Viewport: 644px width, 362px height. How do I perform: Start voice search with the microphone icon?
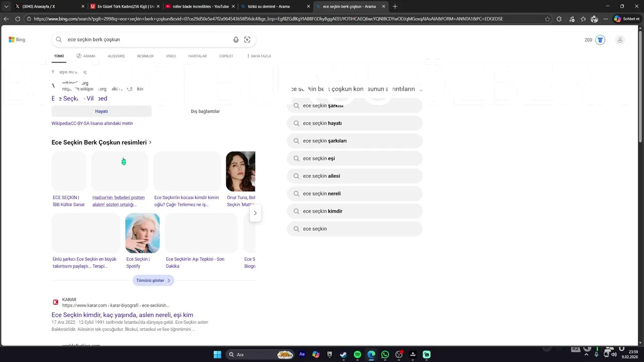coord(236,40)
